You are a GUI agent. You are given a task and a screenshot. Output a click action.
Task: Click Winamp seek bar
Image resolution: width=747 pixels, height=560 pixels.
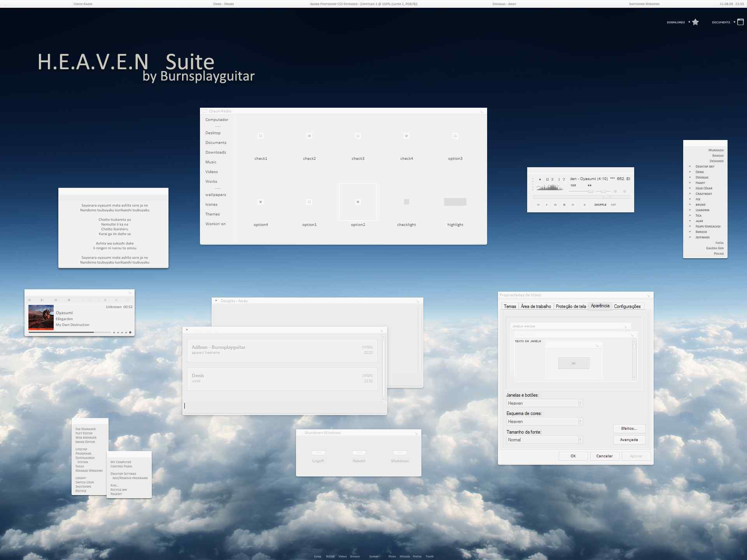click(x=581, y=197)
